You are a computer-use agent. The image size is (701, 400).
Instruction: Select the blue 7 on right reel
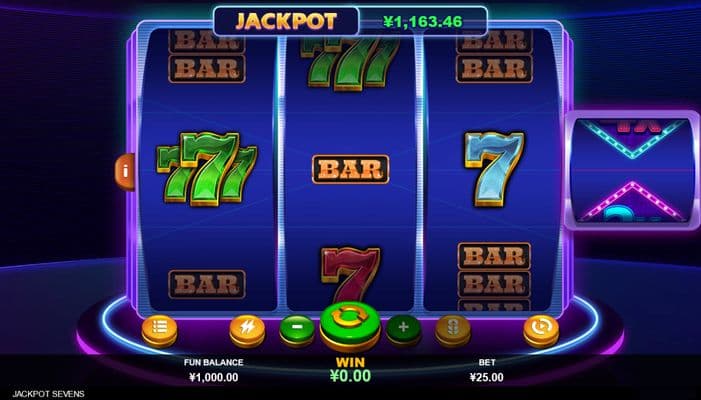tap(494, 169)
